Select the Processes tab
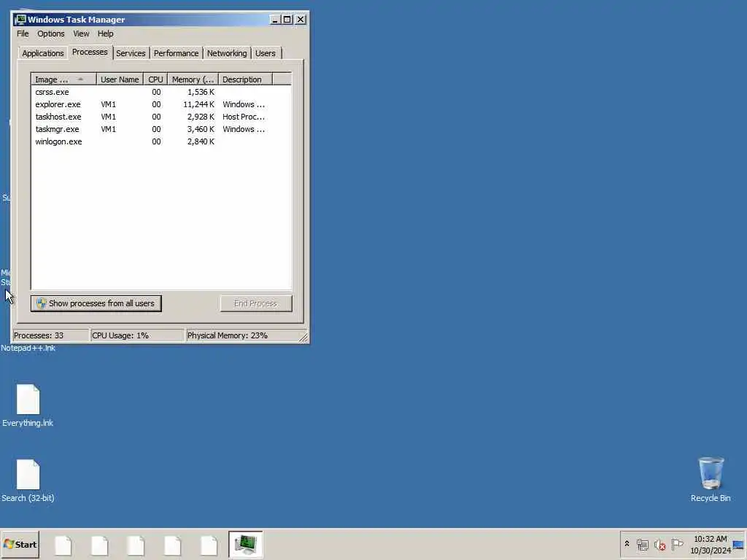 (90, 52)
